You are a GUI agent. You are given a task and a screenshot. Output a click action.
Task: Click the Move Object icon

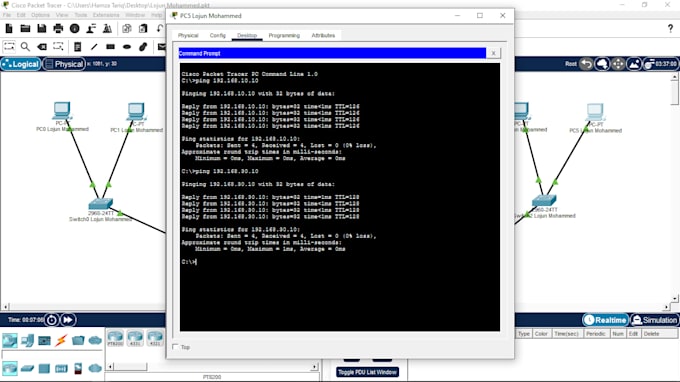click(x=618, y=64)
